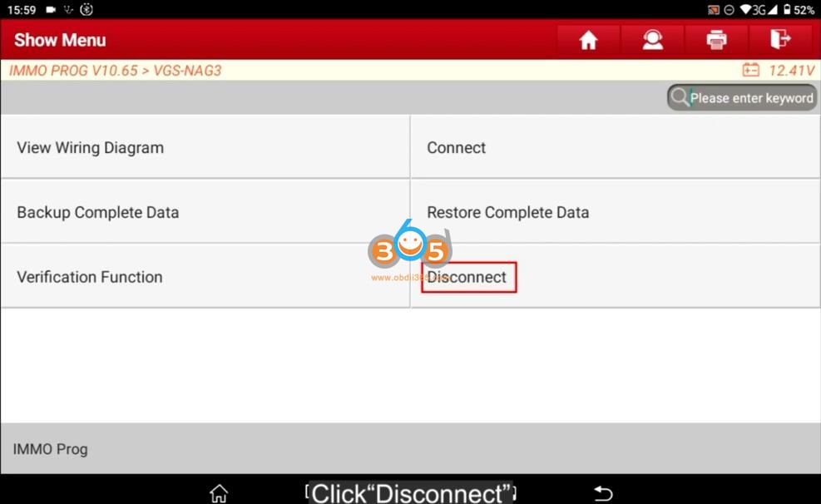Click the VGS-NAG3 breadcrumb entry
This screenshot has width=821, height=504.
(187, 70)
